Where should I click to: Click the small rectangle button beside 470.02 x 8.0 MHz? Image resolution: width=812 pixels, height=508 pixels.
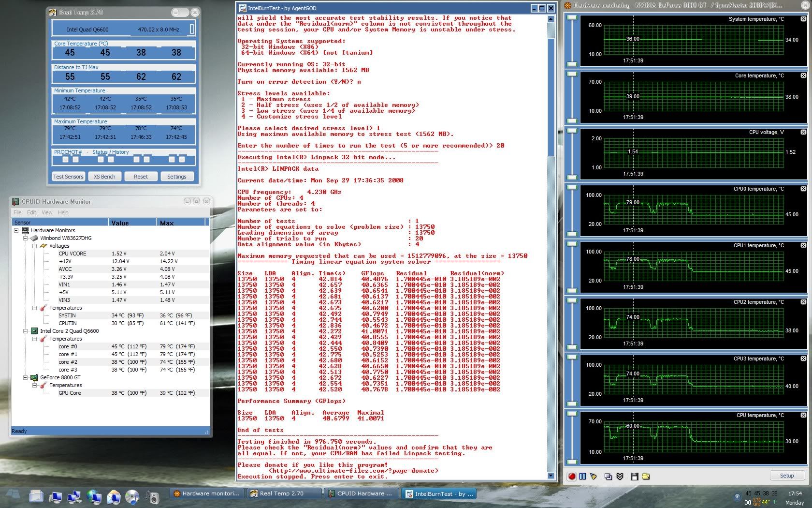point(192,29)
